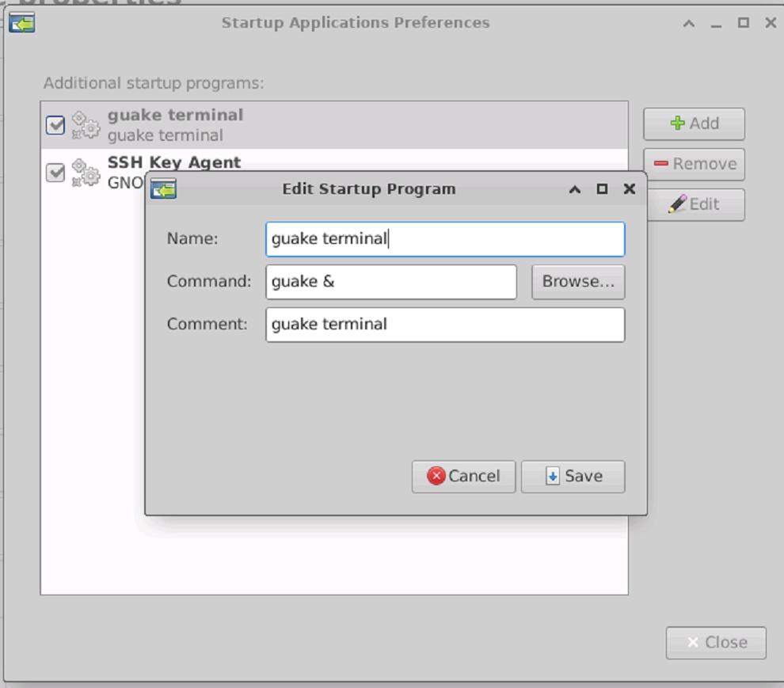Close the Edit Startup Program dialog with the X
This screenshot has width=784, height=688.
(x=630, y=189)
